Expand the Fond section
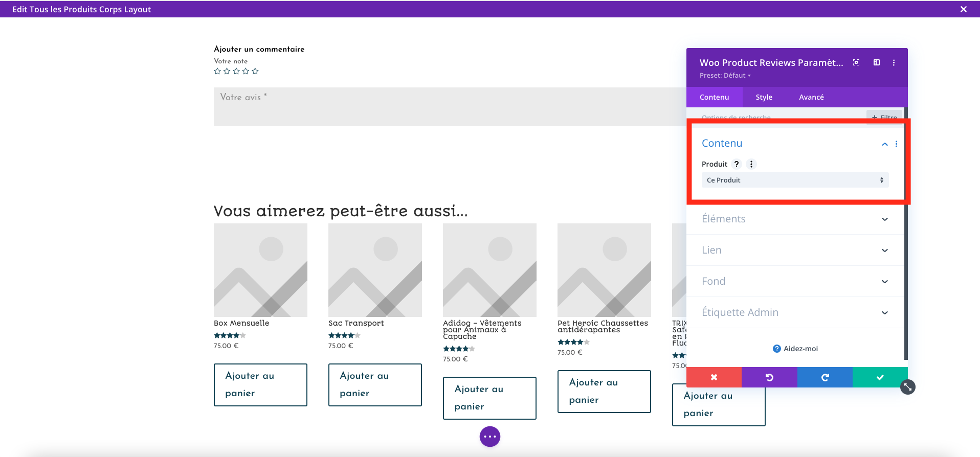 [795, 281]
